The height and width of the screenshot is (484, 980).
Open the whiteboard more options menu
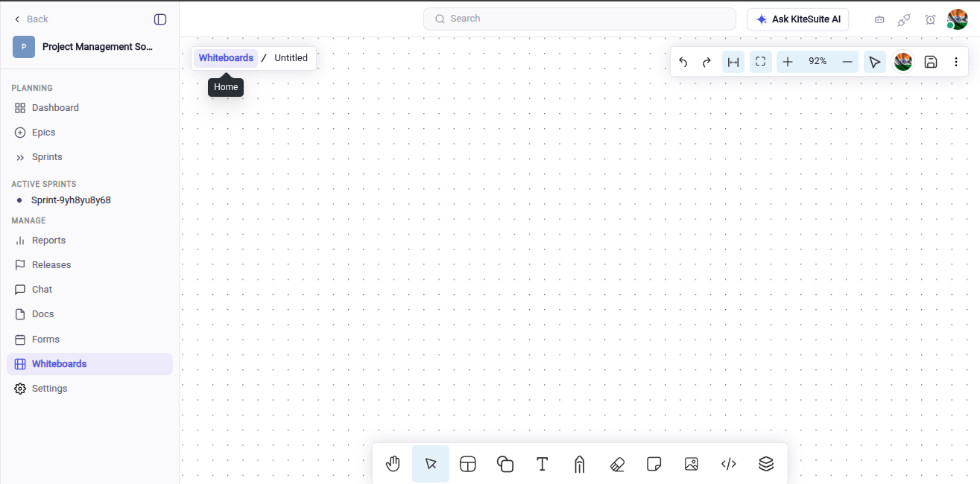(x=956, y=62)
